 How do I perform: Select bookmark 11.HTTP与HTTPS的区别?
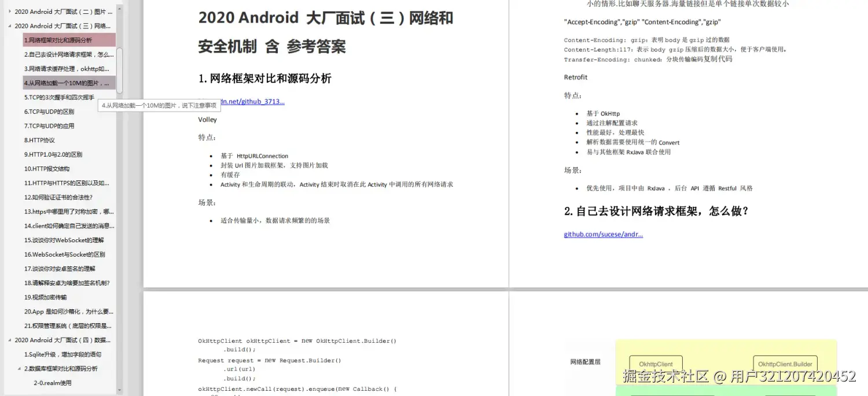pyautogui.click(x=67, y=183)
